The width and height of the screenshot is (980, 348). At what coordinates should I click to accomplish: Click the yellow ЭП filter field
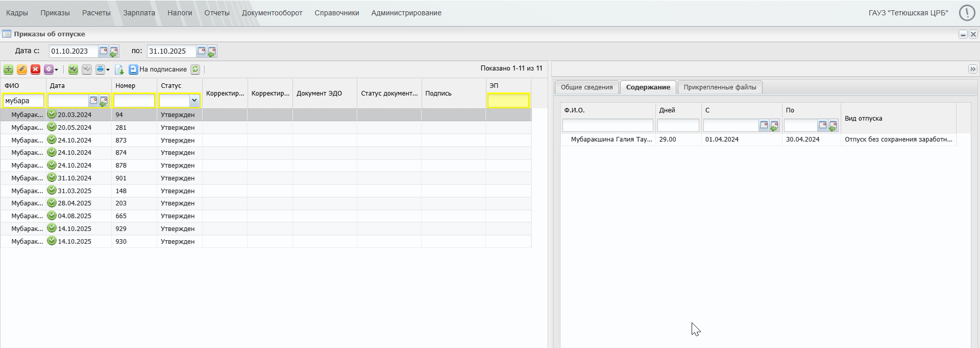508,101
